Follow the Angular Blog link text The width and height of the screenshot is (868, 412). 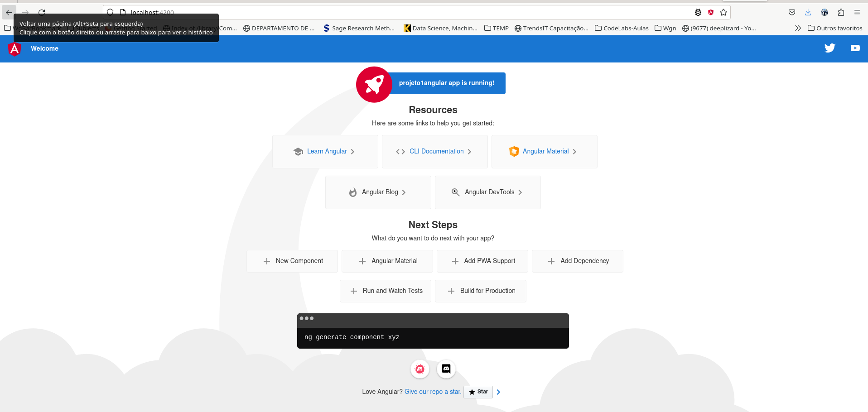click(x=380, y=192)
